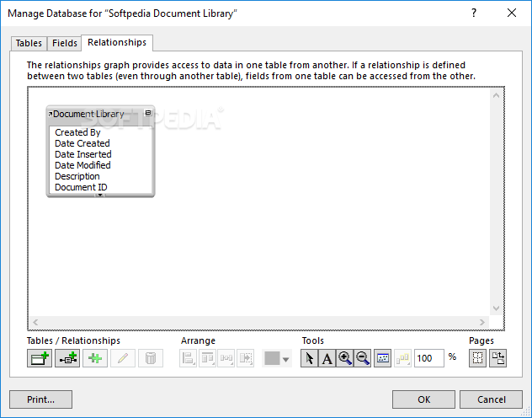Select the Created By field

click(77, 132)
